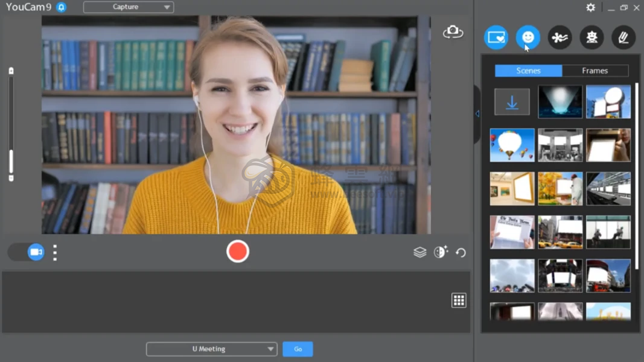Click the scenes list scrollbar
644x362 pixels.
point(637,177)
